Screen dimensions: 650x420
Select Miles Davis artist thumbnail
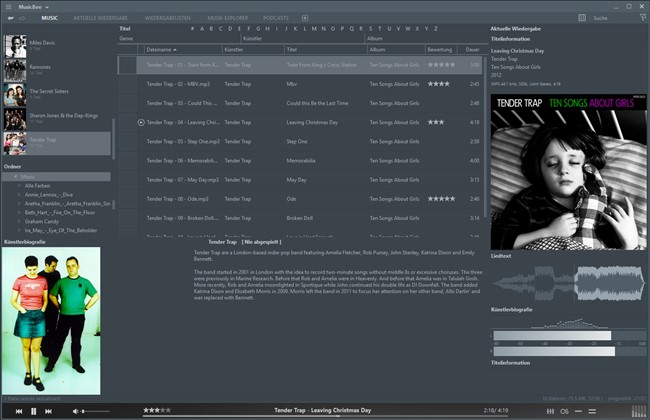[x=15, y=46]
